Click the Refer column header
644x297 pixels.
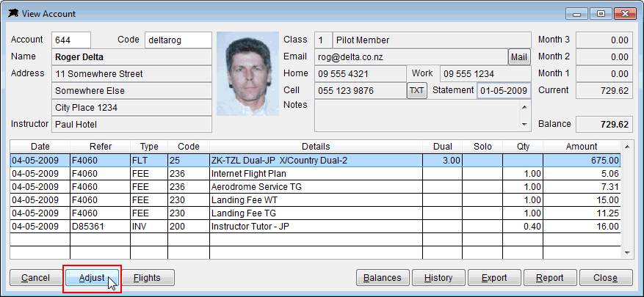pos(101,147)
